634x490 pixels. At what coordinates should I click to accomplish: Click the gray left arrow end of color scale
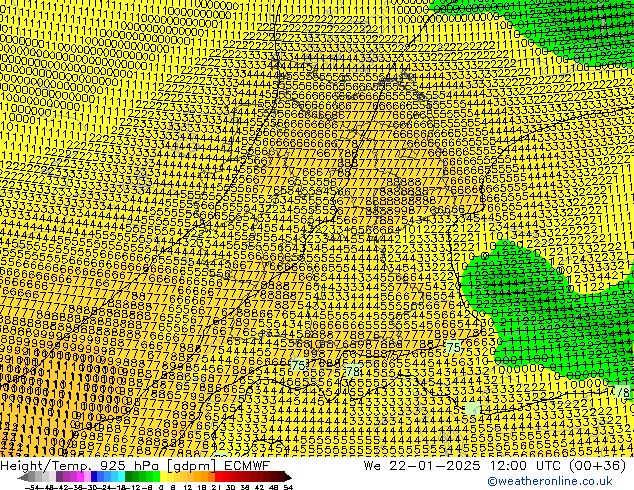pyautogui.click(x=23, y=477)
